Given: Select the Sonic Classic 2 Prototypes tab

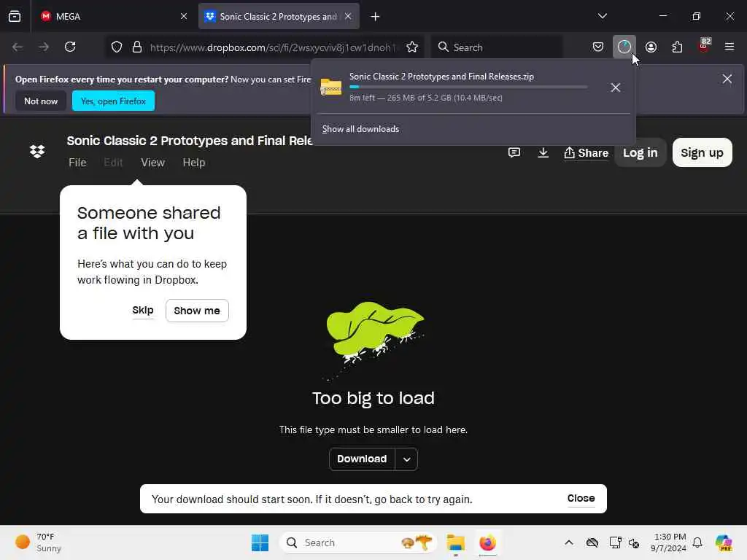Looking at the screenshot, I should click(279, 16).
